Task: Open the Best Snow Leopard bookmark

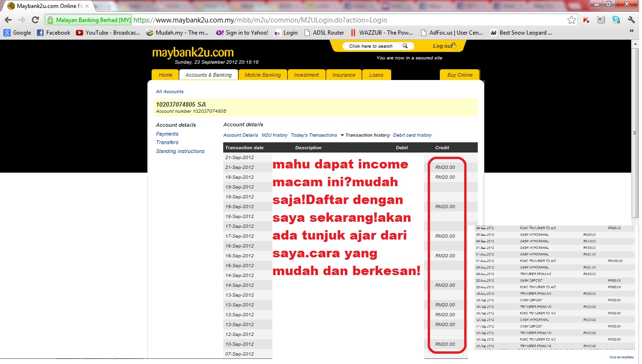Action: pyautogui.click(x=521, y=33)
